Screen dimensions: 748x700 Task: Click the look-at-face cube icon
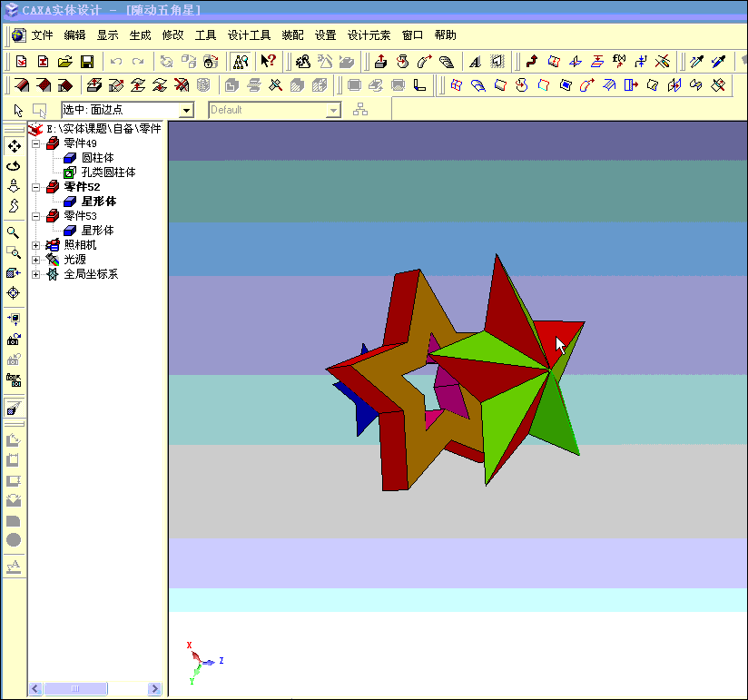pyautogui.click(x=14, y=272)
